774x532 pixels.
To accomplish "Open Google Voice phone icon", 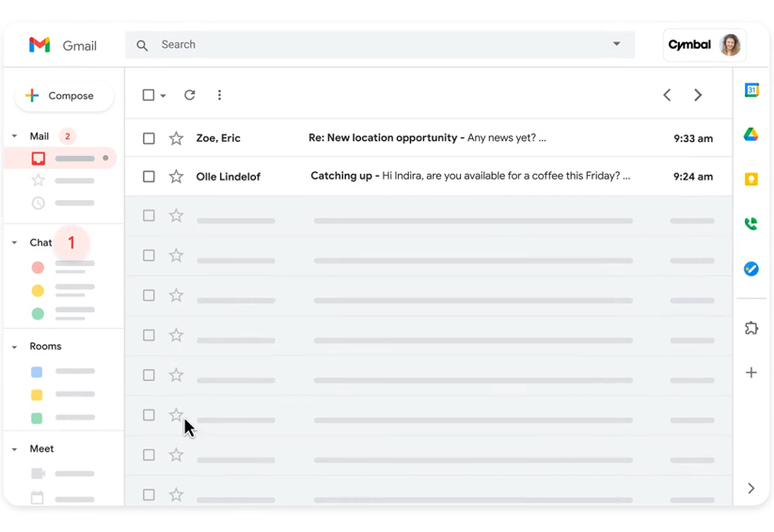I will coord(750,224).
